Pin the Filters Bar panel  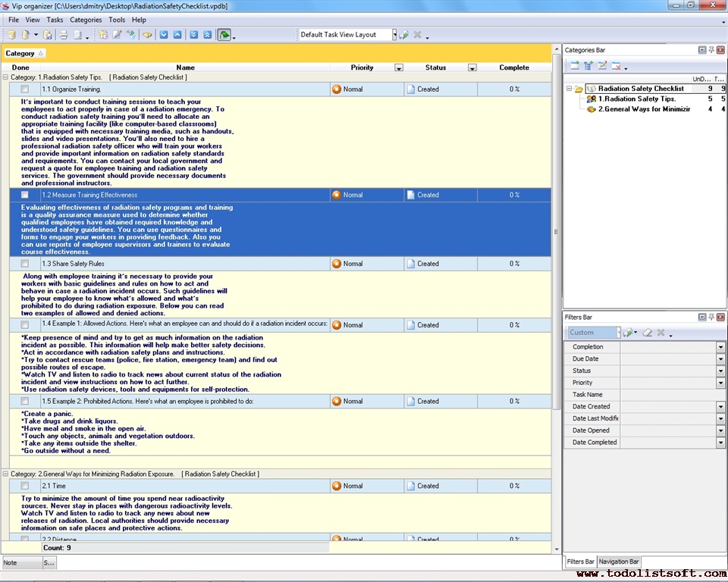(x=711, y=317)
